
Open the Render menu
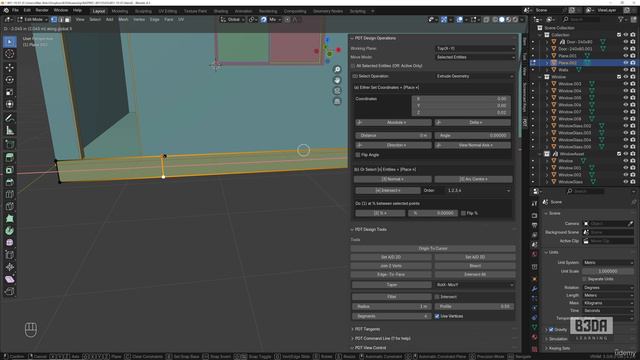(x=42, y=10)
